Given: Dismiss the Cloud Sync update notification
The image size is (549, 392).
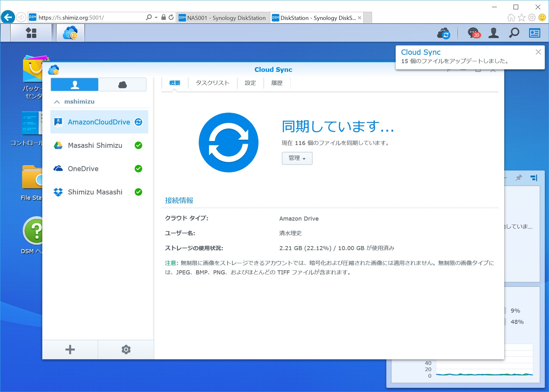Looking at the screenshot, I should (538, 52).
